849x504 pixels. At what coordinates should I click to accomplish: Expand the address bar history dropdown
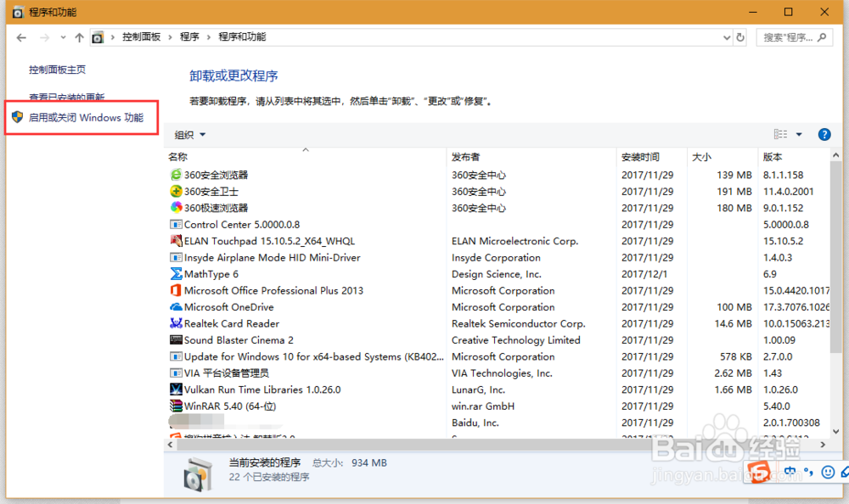(727, 37)
